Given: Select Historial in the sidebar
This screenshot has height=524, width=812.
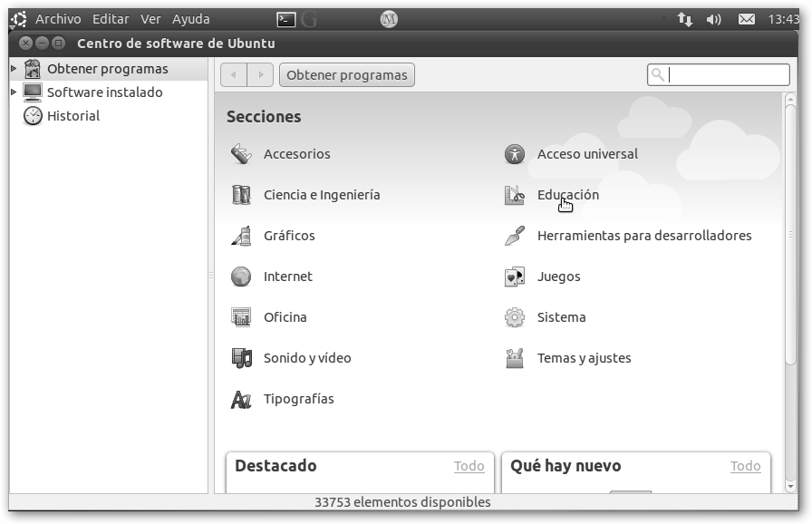Looking at the screenshot, I should tap(72, 116).
